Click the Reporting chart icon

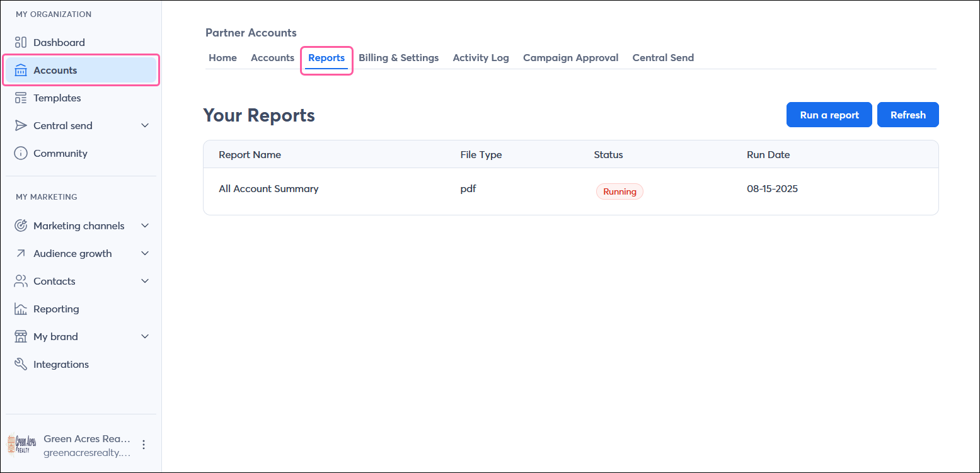21,309
